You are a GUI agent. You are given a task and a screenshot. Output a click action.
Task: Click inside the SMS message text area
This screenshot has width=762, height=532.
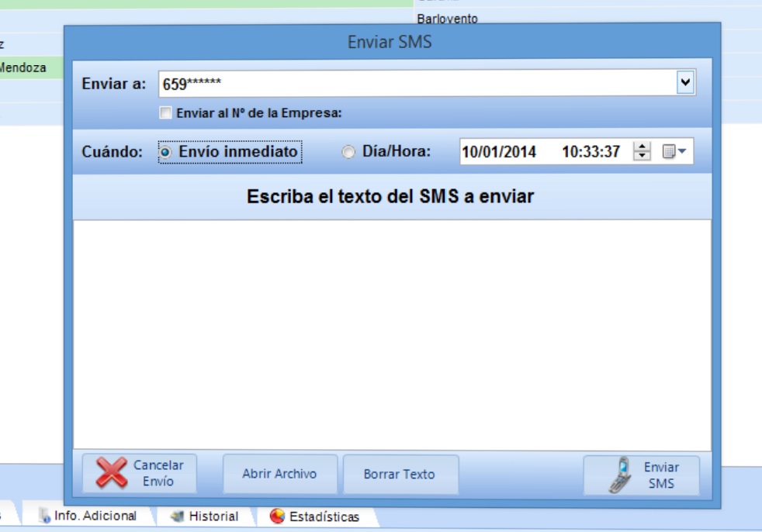point(392,335)
